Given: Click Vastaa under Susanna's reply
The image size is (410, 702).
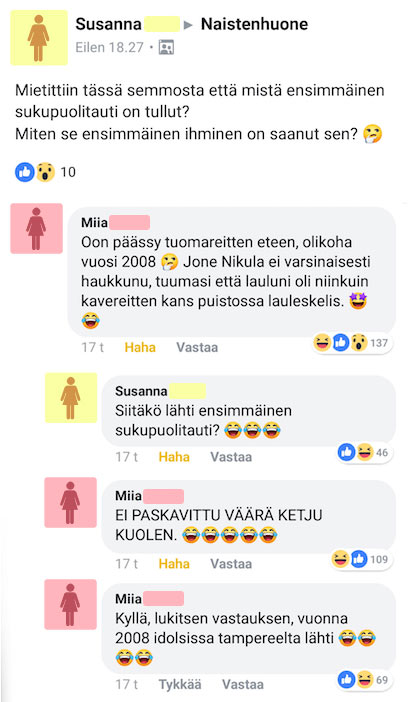Looking at the screenshot, I should point(231,457).
